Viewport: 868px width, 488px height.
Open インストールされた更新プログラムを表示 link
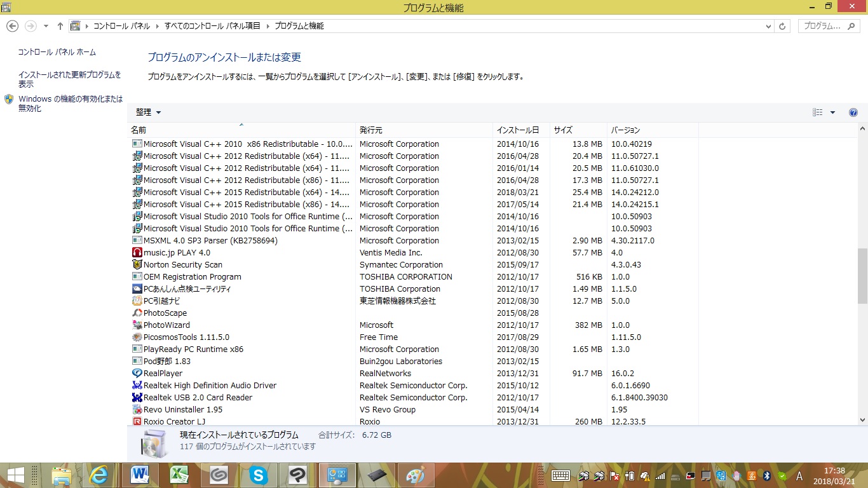click(70, 79)
